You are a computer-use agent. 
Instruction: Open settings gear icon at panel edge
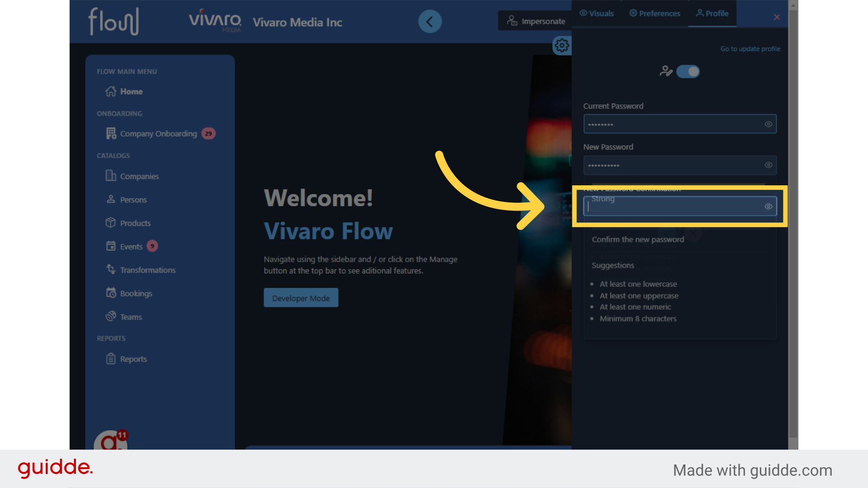[x=562, y=45]
